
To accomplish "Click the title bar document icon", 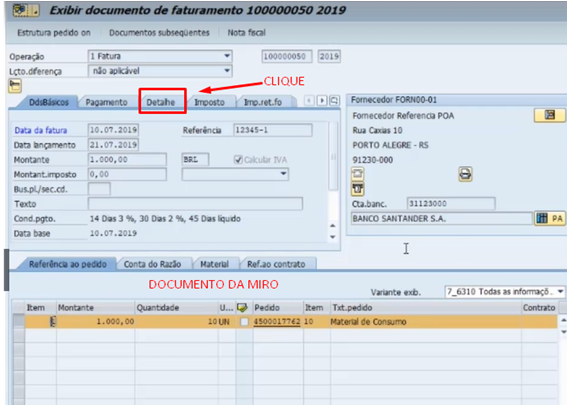I will [x=26, y=10].
